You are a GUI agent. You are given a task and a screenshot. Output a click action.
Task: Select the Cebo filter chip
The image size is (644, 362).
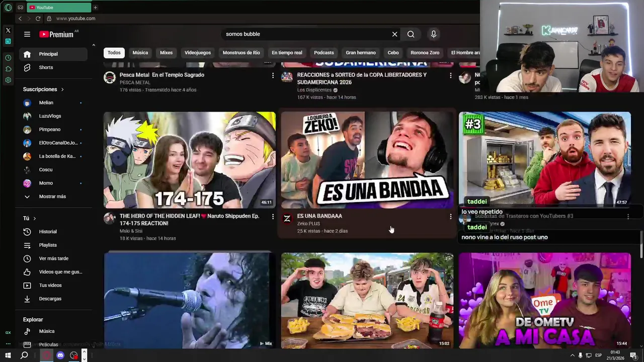(x=393, y=53)
